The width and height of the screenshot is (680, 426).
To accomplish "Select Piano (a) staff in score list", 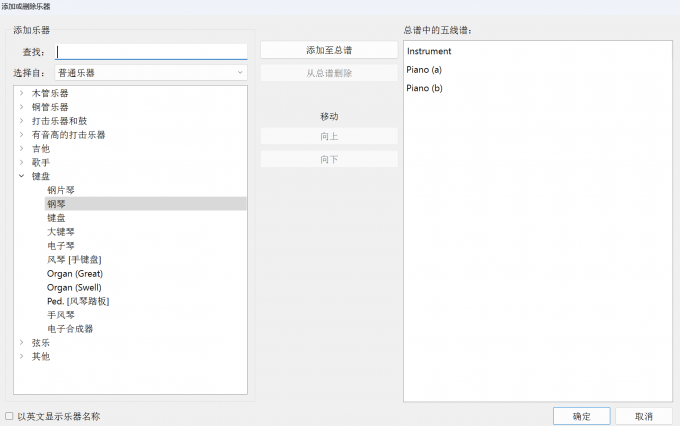I will (424, 69).
